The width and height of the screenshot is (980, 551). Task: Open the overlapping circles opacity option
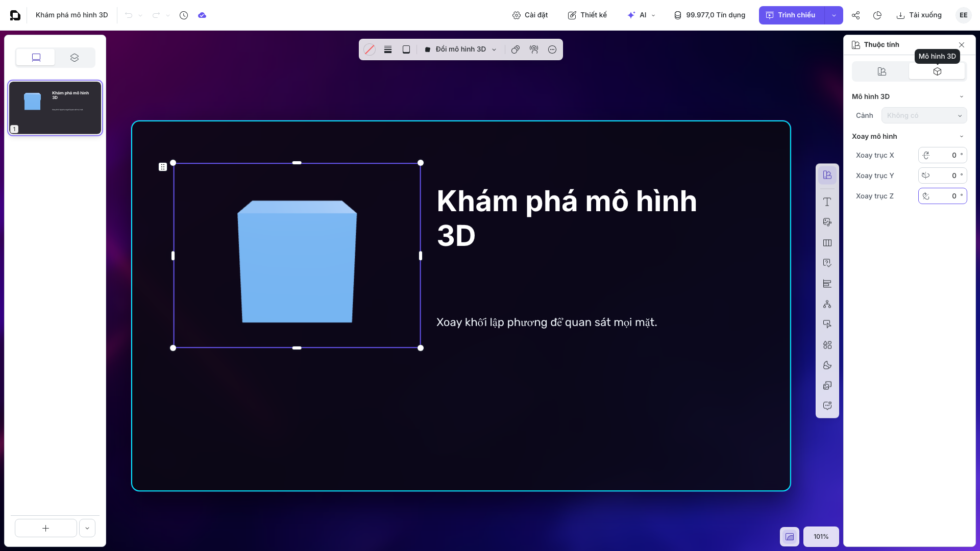click(516, 49)
